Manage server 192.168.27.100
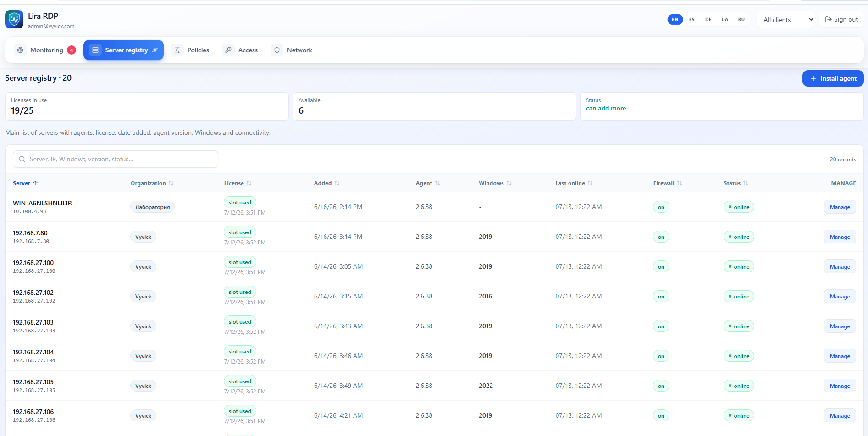The image size is (868, 436). point(840,267)
